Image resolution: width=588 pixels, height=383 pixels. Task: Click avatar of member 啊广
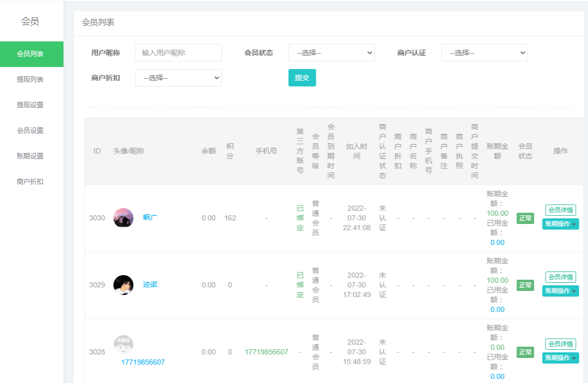pos(123,218)
